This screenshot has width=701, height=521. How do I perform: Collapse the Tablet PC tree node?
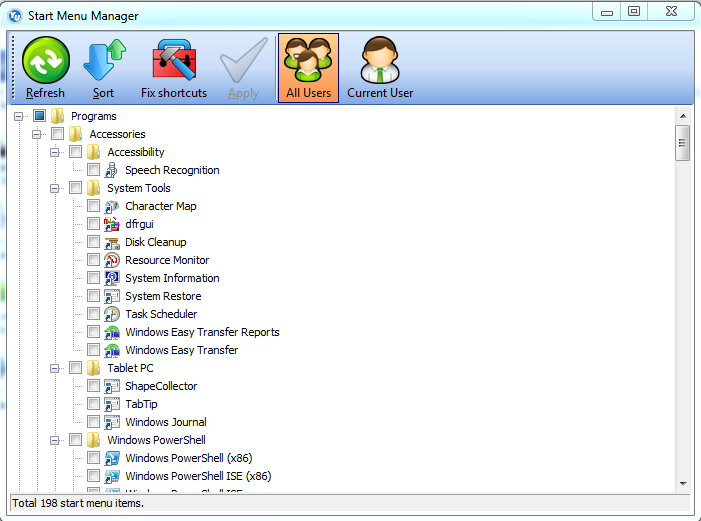54,369
